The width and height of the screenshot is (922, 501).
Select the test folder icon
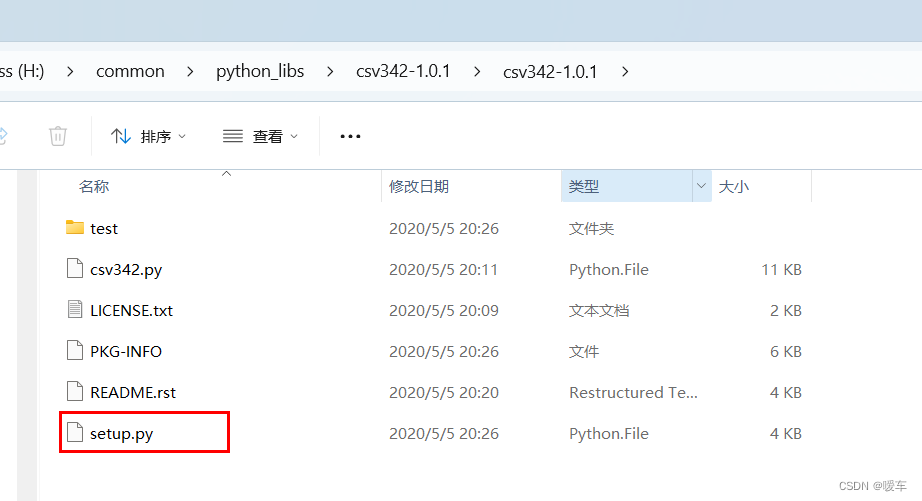(x=75, y=227)
